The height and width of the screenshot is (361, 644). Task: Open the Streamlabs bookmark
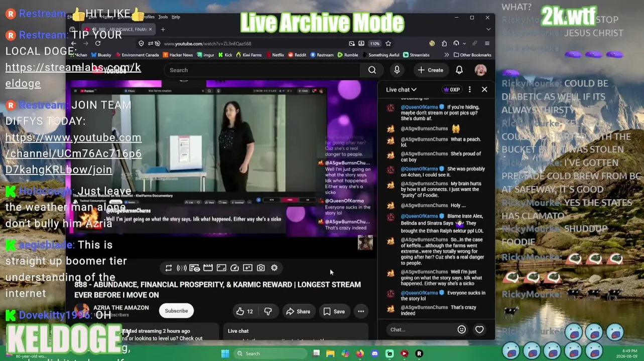[x=416, y=55]
